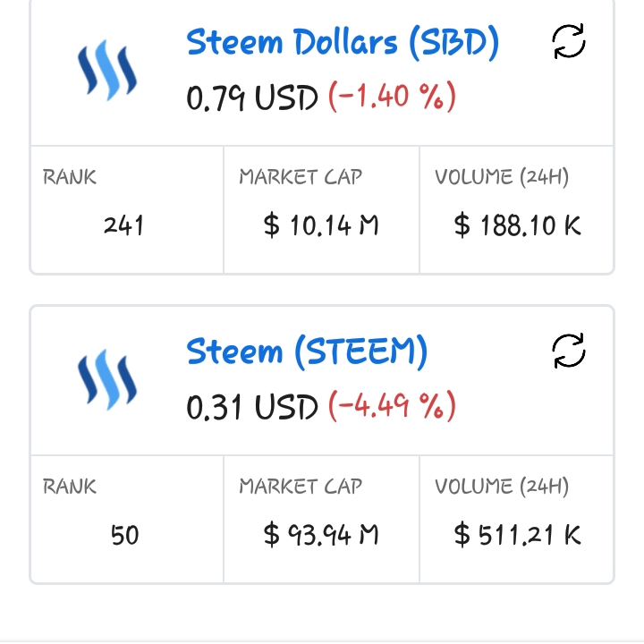The image size is (644, 644).
Task: Open the Steem (STEEM) title link
Action: point(307,352)
